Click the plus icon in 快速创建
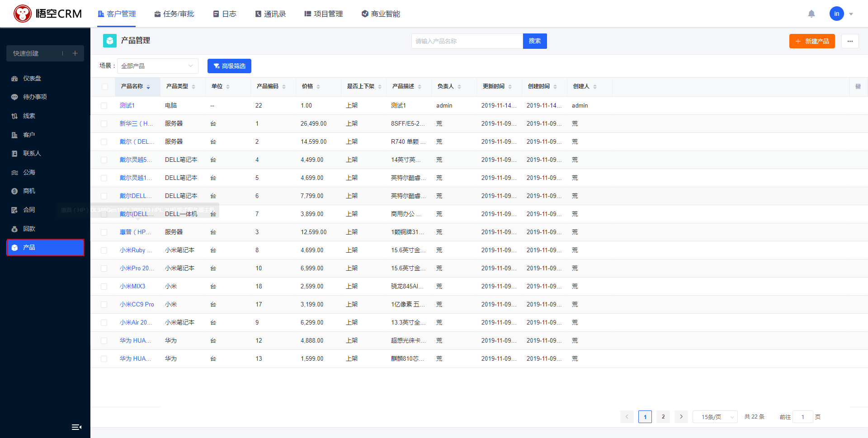868x438 pixels. (x=75, y=53)
